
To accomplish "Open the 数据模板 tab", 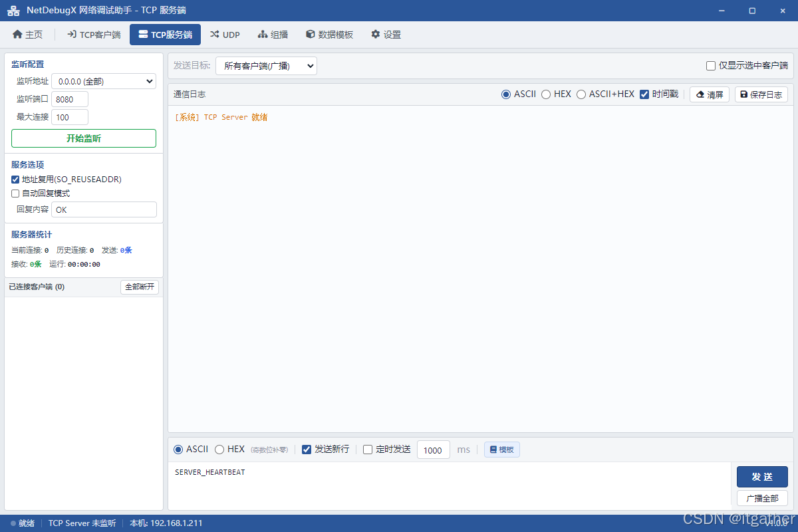I will pos(329,35).
